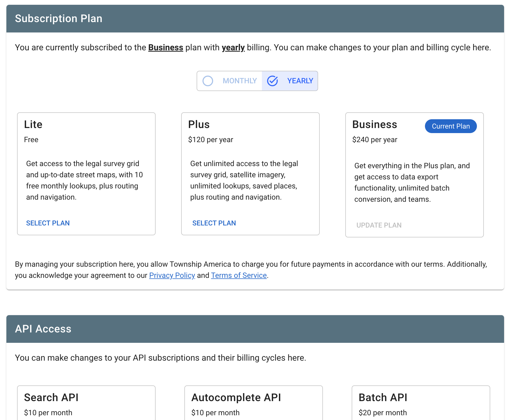
Task: Click the underlined yearly word in the summary
Action: click(233, 47)
